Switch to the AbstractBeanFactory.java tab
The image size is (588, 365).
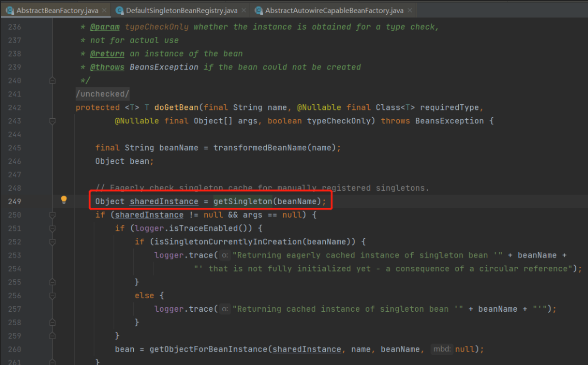[x=56, y=10]
